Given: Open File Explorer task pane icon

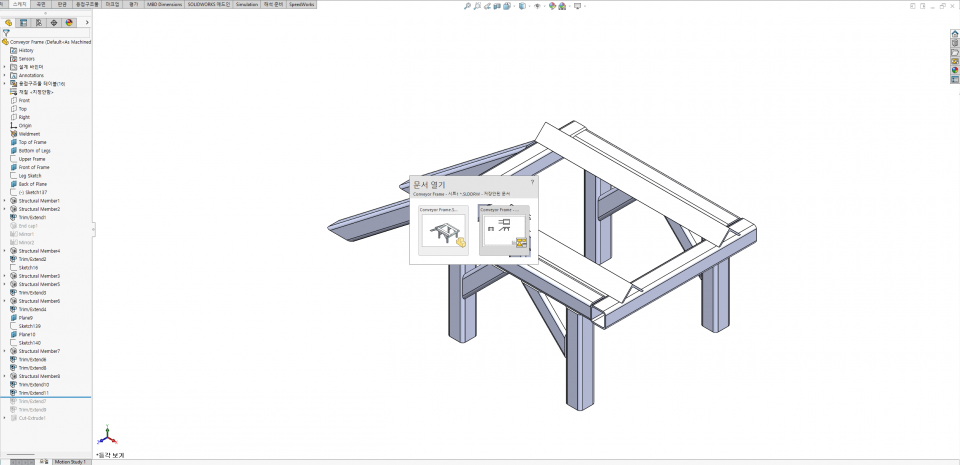Looking at the screenshot, I should click(x=954, y=52).
